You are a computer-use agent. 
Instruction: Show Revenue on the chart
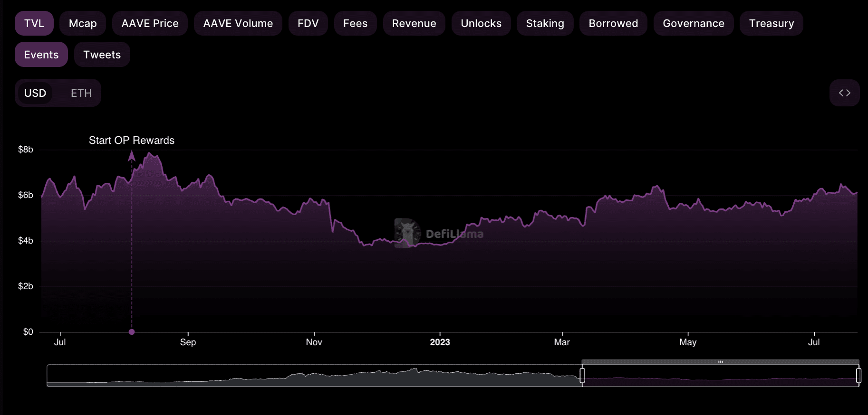coord(414,23)
